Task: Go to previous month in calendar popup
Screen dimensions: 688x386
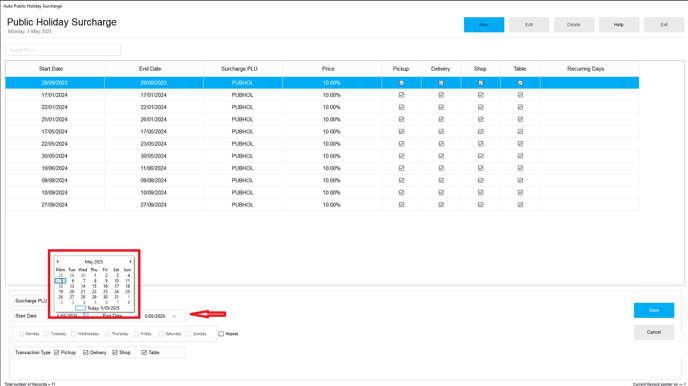Action: (x=57, y=261)
